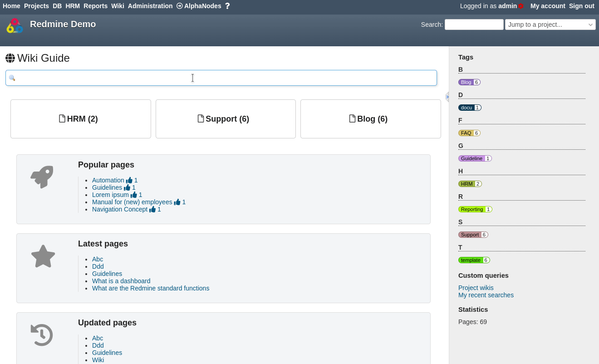Click inside the global Search field
This screenshot has width=599, height=364.
point(474,25)
